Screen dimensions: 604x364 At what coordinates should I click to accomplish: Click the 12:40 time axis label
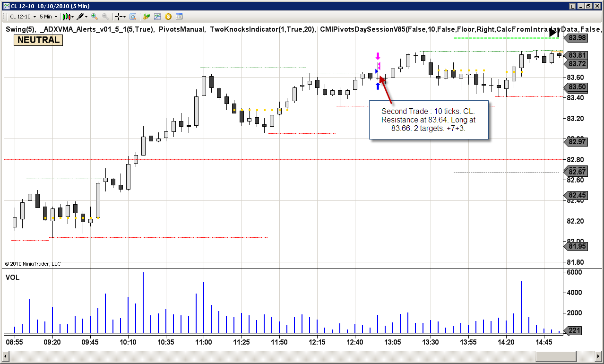[x=355, y=342]
